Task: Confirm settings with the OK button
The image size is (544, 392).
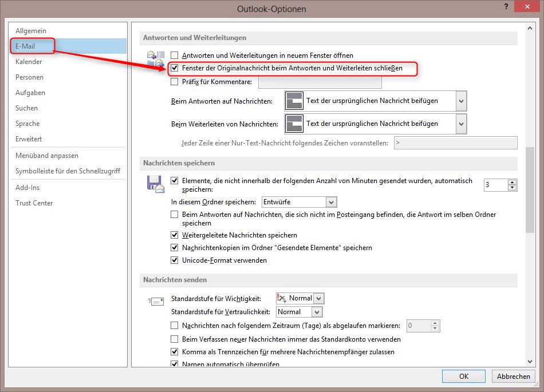Action: (463, 377)
